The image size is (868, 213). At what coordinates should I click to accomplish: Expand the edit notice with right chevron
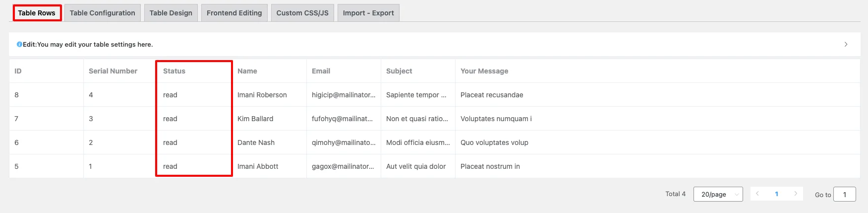tap(846, 44)
